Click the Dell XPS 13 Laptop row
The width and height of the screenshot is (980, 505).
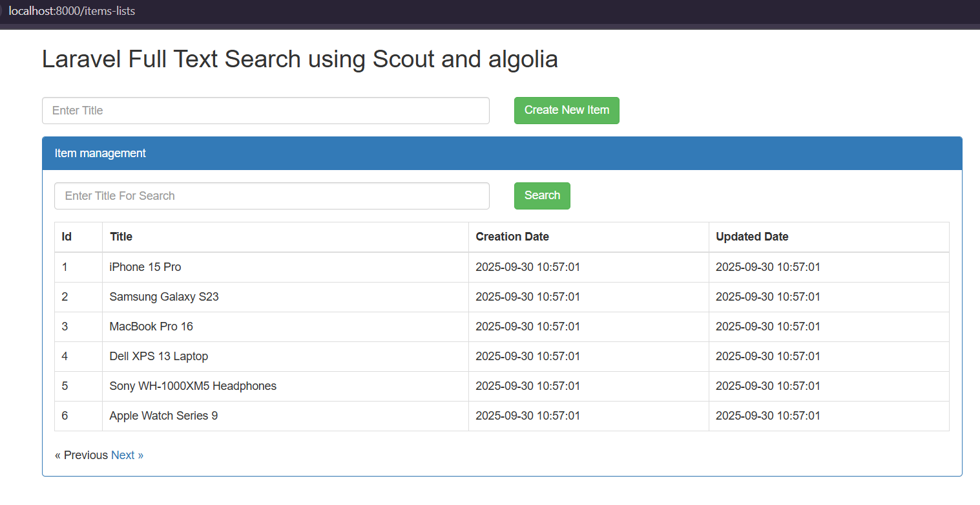(158, 356)
